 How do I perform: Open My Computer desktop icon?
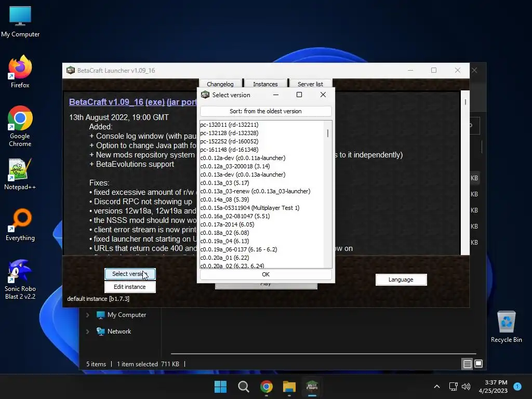(x=20, y=22)
